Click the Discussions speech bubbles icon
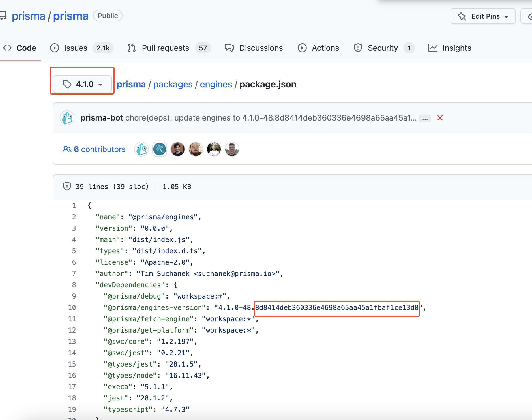The width and height of the screenshot is (532, 420). tap(229, 48)
